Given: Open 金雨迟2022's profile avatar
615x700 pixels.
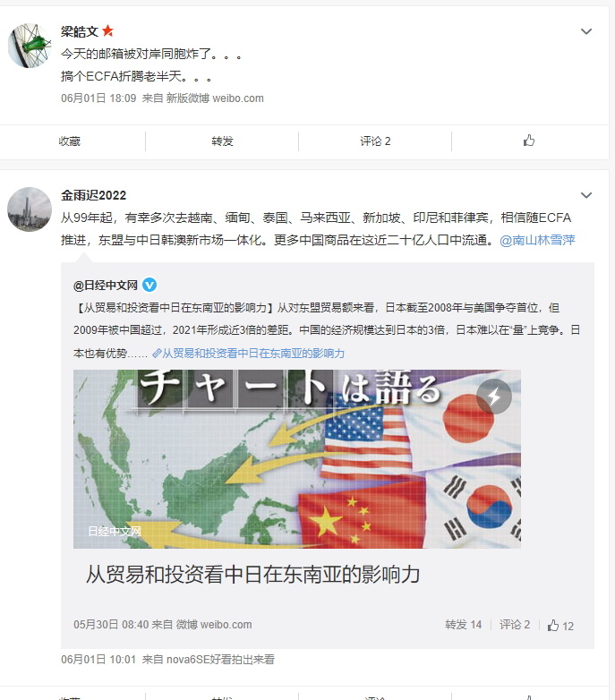Looking at the screenshot, I should (30, 209).
